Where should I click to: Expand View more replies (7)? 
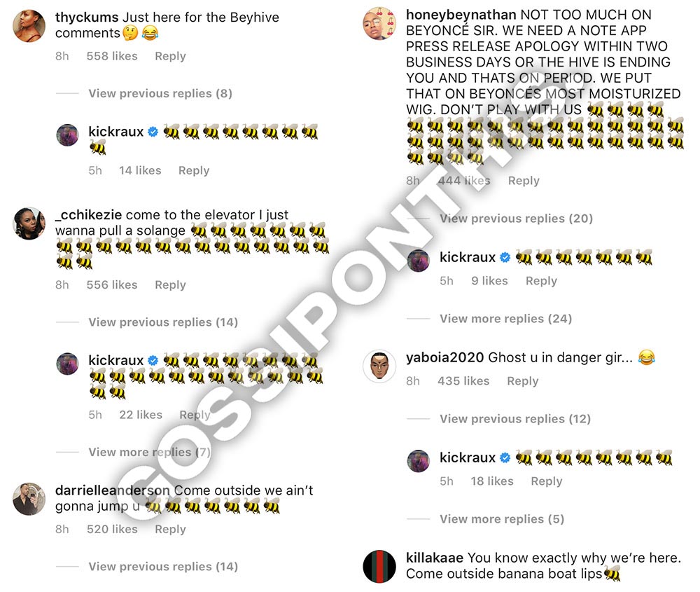150,452
